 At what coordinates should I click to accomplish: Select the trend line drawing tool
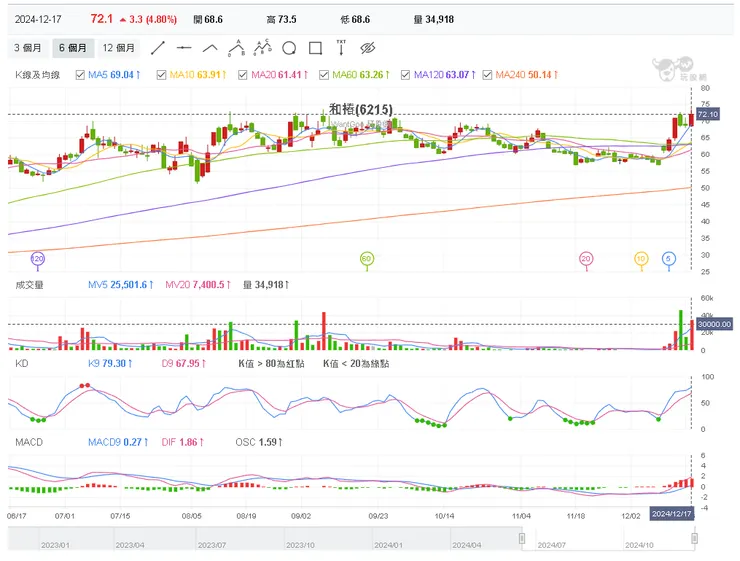tap(158, 48)
